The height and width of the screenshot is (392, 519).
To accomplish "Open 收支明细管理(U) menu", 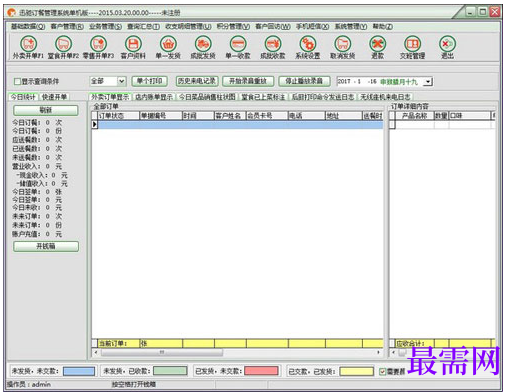I will [188, 26].
